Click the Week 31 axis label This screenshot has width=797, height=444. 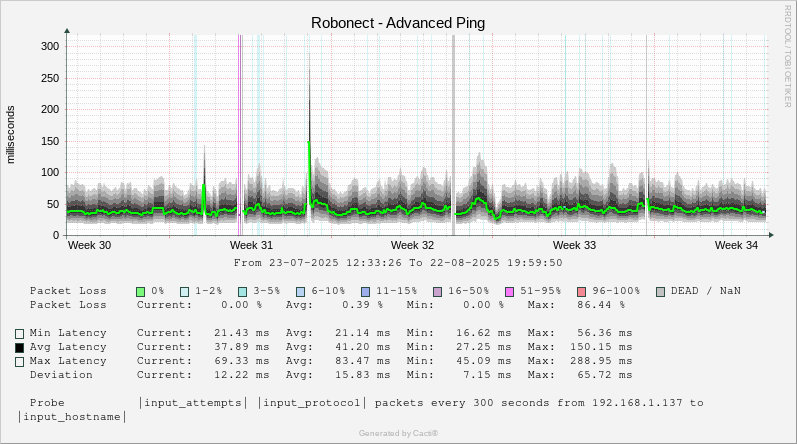(251, 245)
